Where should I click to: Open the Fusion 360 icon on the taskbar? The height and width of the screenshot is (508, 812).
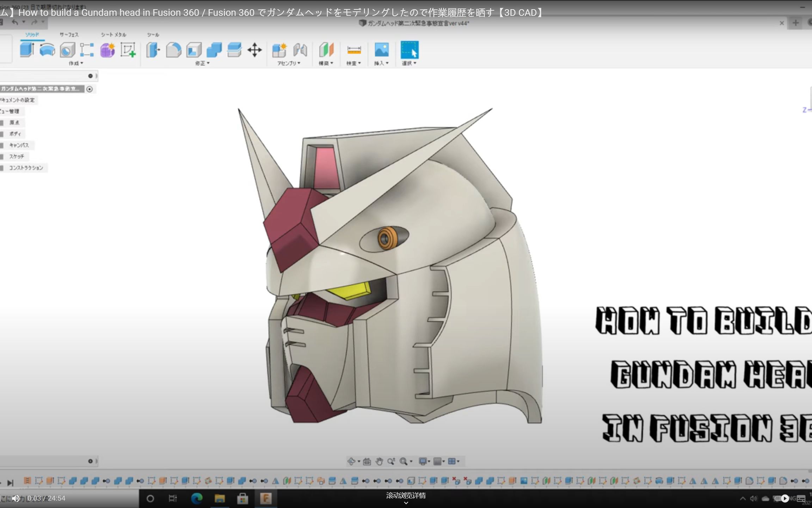click(x=267, y=498)
